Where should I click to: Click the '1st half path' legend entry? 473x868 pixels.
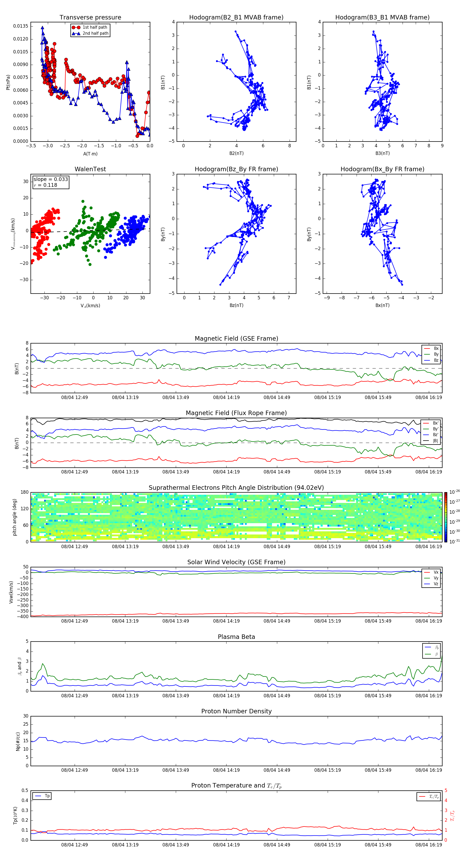pos(90,27)
